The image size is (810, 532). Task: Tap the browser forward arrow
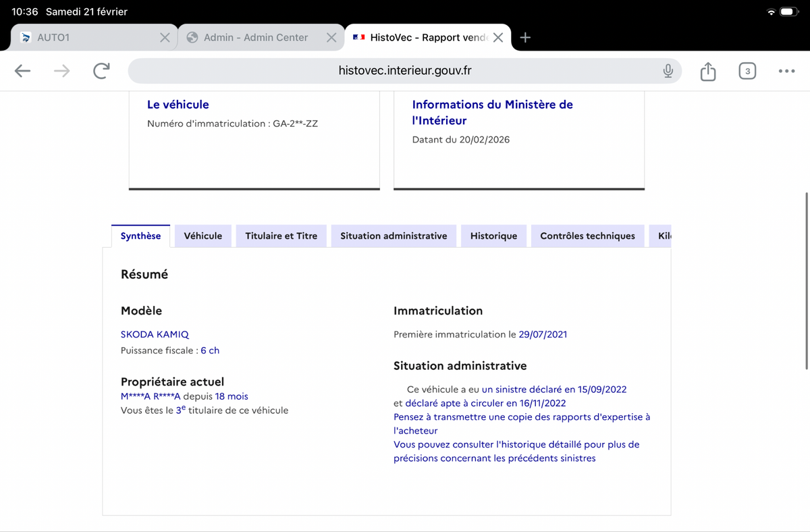(61, 71)
